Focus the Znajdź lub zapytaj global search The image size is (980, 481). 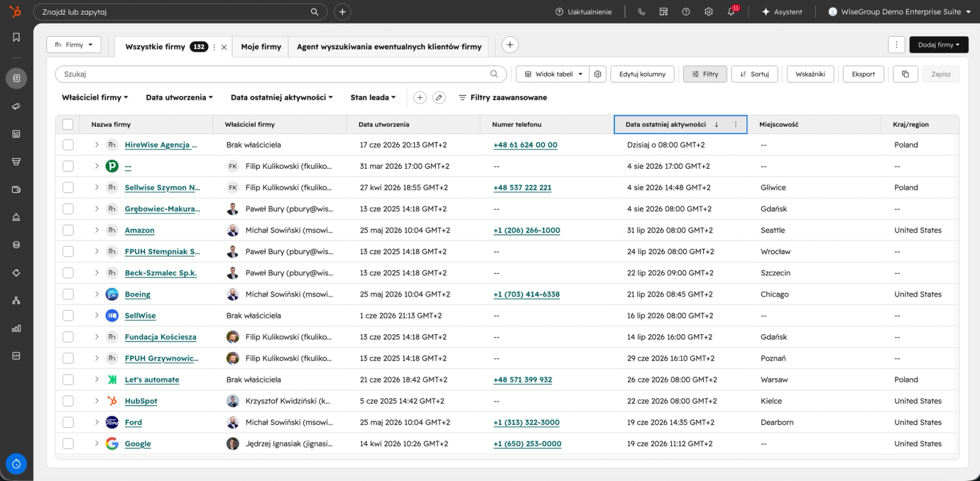[x=180, y=12]
